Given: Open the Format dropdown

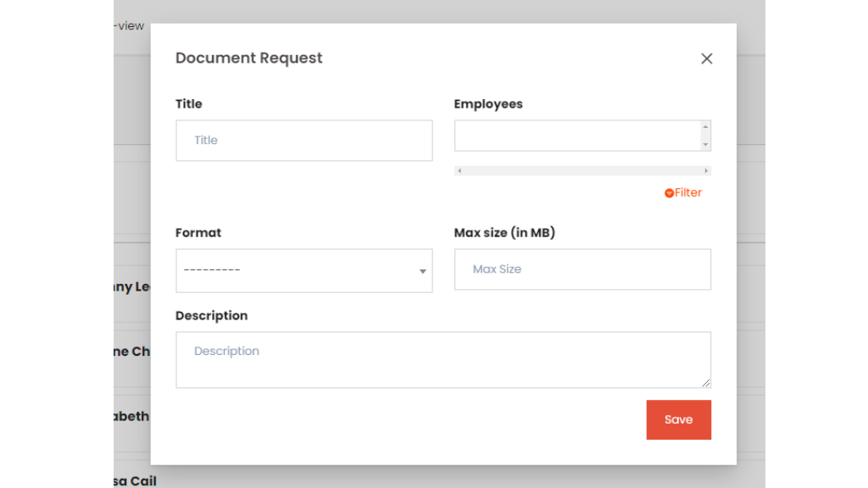Looking at the screenshot, I should tap(303, 270).
